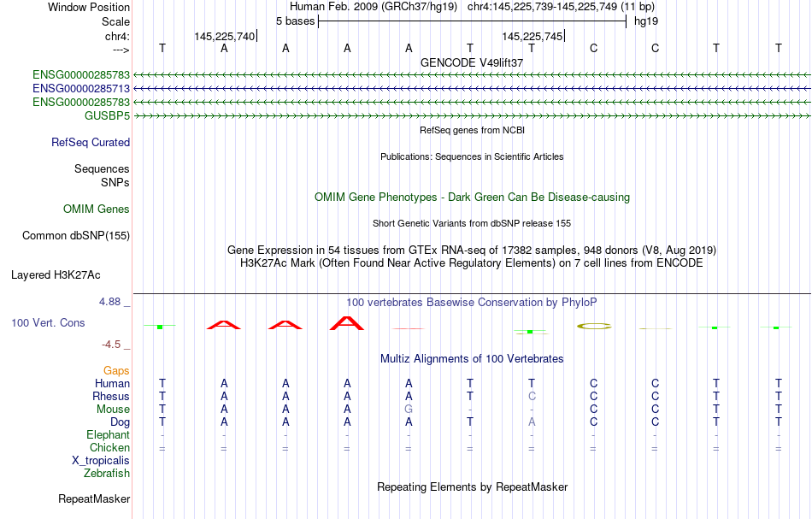Click the arrow label beside the base sequence
Image resolution: width=812 pixels, height=519 pixels.
(121, 50)
